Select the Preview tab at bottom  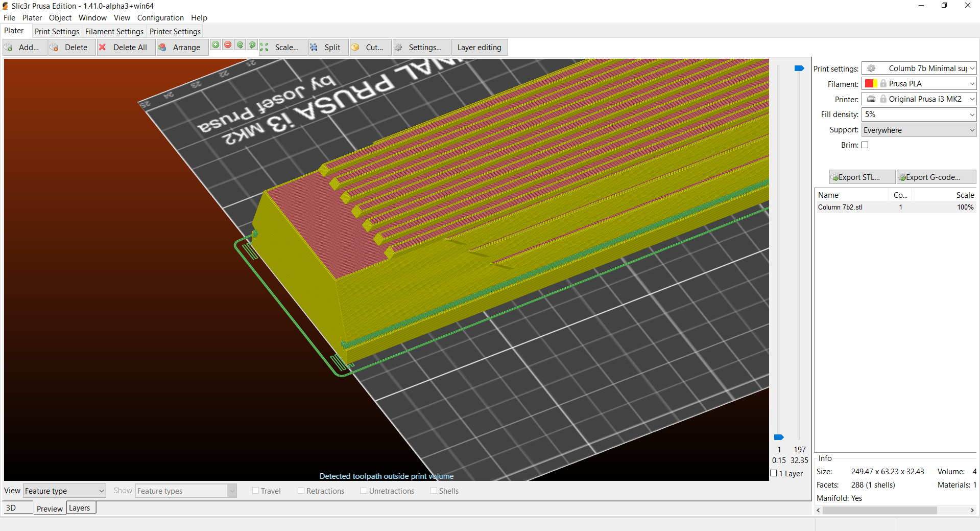(x=50, y=509)
